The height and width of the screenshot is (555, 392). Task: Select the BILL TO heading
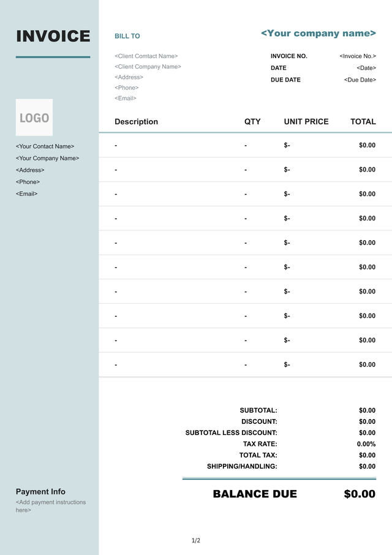pyautogui.click(x=127, y=36)
